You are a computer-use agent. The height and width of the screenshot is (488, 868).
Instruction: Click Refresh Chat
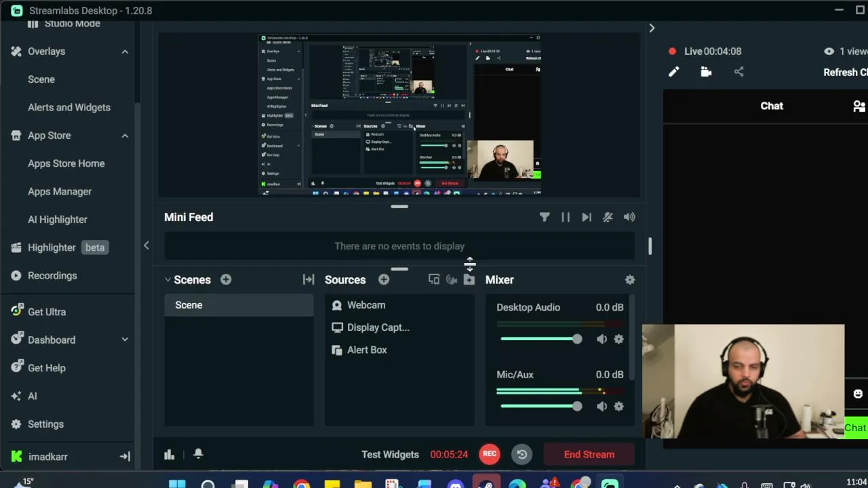(846, 72)
